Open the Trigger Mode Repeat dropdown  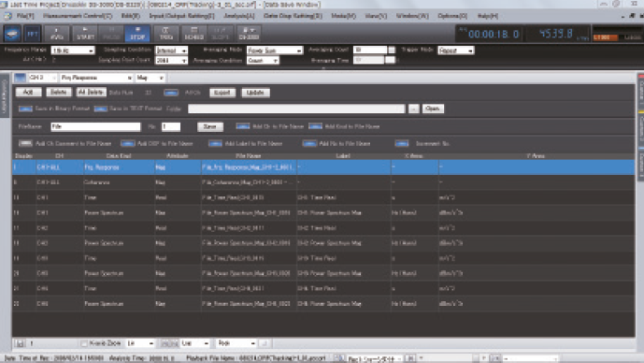coord(456,51)
